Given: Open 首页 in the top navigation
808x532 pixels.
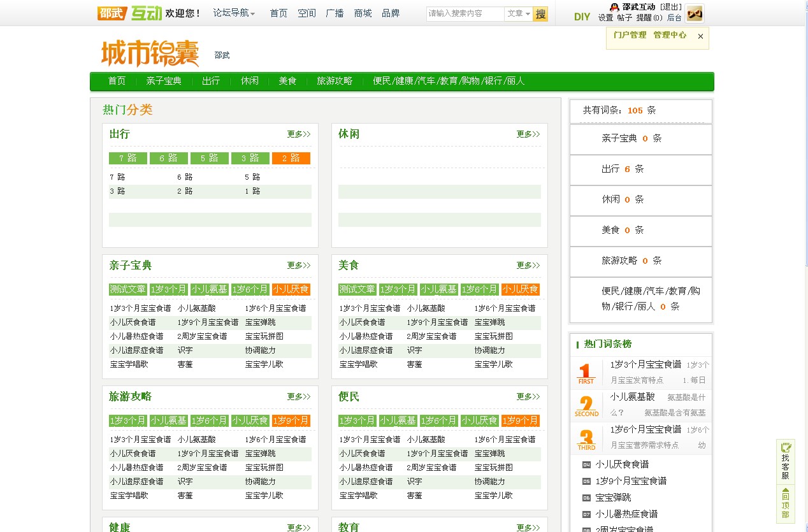Looking at the screenshot, I should click(x=278, y=13).
